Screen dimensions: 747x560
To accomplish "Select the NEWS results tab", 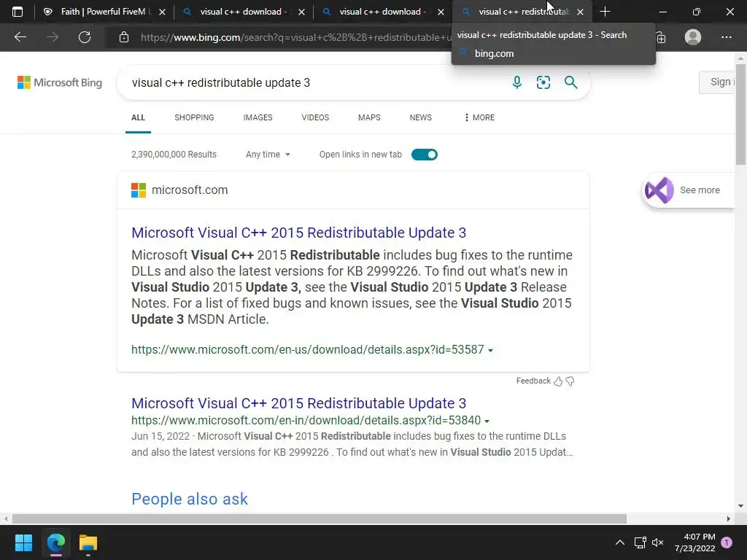I will 421,117.
